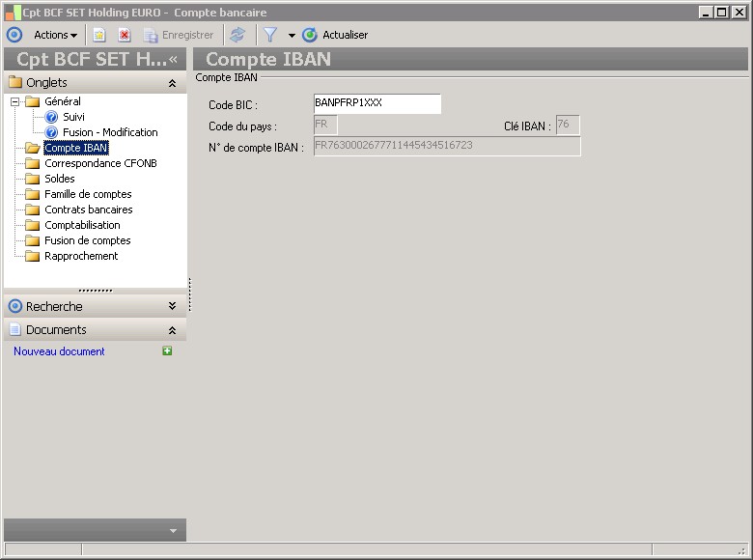
Task: Expand the Recherche panel section
Action: (x=172, y=306)
